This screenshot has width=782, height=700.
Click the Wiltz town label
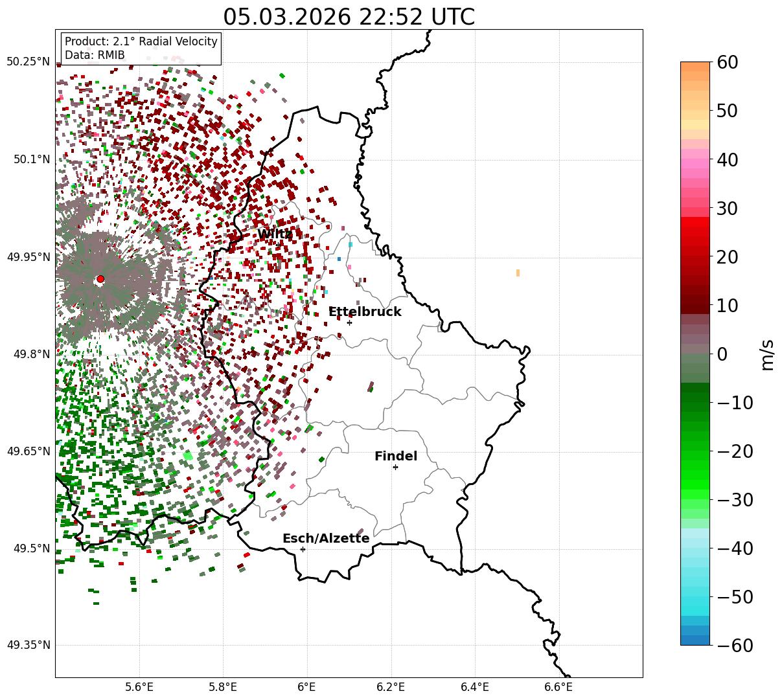[x=275, y=234]
